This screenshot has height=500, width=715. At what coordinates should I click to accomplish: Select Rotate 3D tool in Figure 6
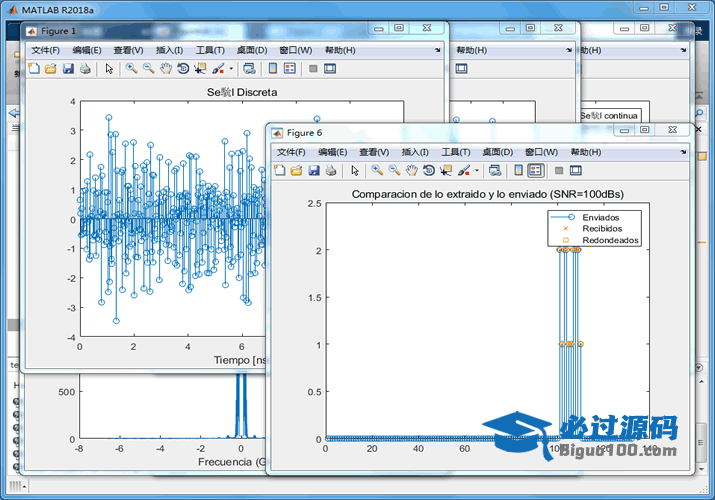pyautogui.click(x=429, y=171)
